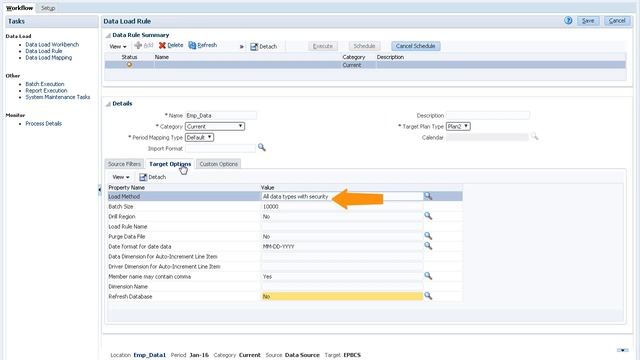The width and height of the screenshot is (640, 360).
Task: Click the Property Name column header
Action: [127, 187]
